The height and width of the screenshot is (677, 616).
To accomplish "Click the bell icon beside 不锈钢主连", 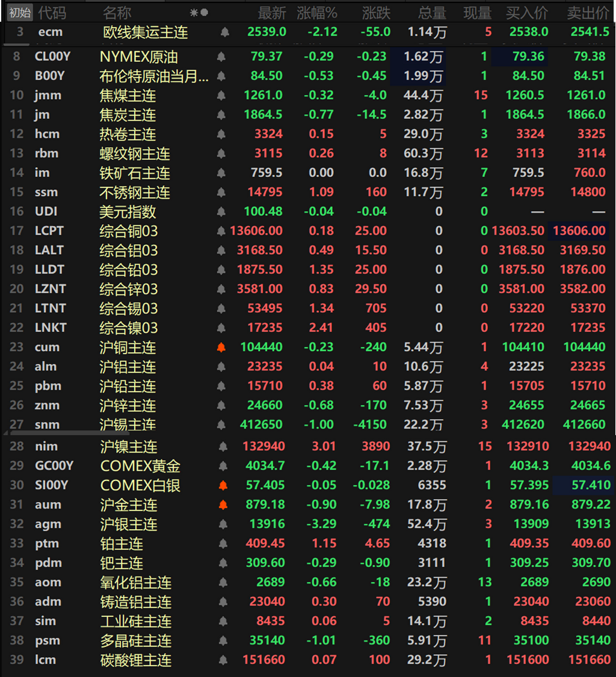I will pos(221,192).
